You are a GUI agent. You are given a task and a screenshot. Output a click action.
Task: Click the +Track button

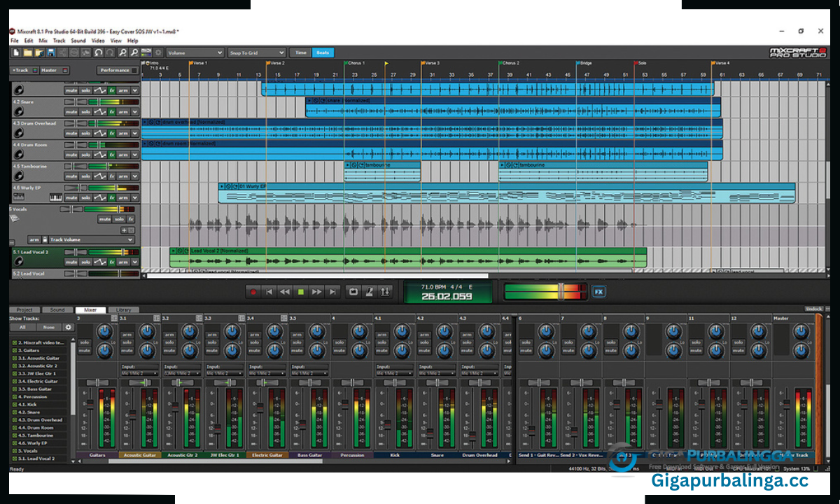[x=24, y=70]
